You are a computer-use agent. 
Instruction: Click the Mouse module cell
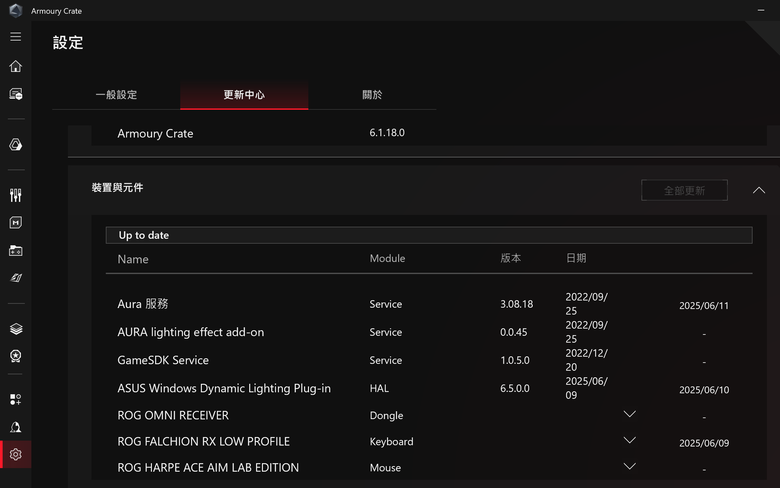385,468
